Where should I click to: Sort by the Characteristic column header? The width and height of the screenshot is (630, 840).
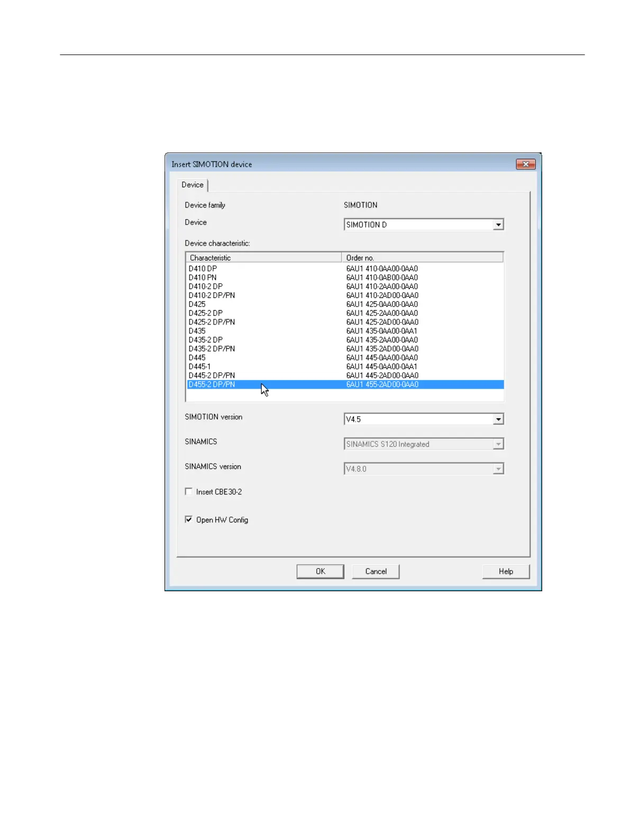(264, 258)
